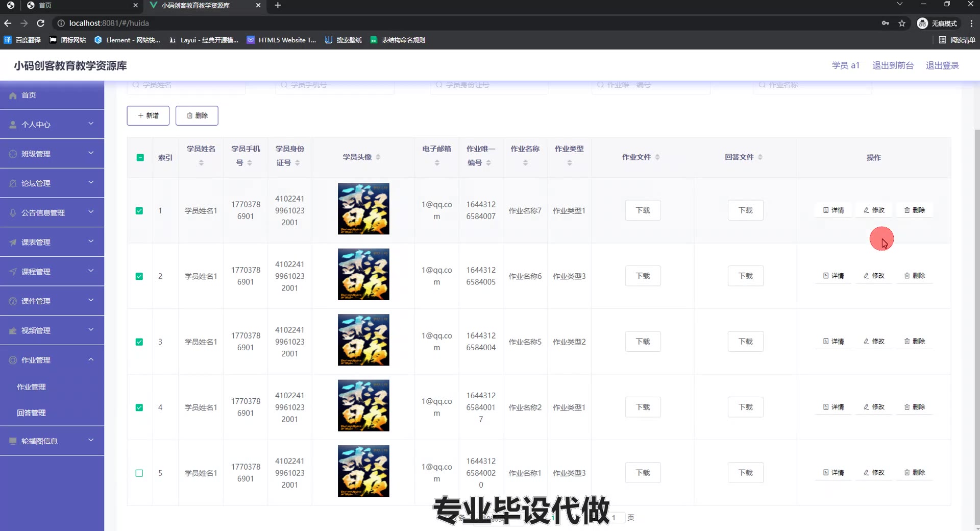Screen dimensions: 980x531
Task: Bookmark this page with star icon
Action: click(x=902, y=23)
